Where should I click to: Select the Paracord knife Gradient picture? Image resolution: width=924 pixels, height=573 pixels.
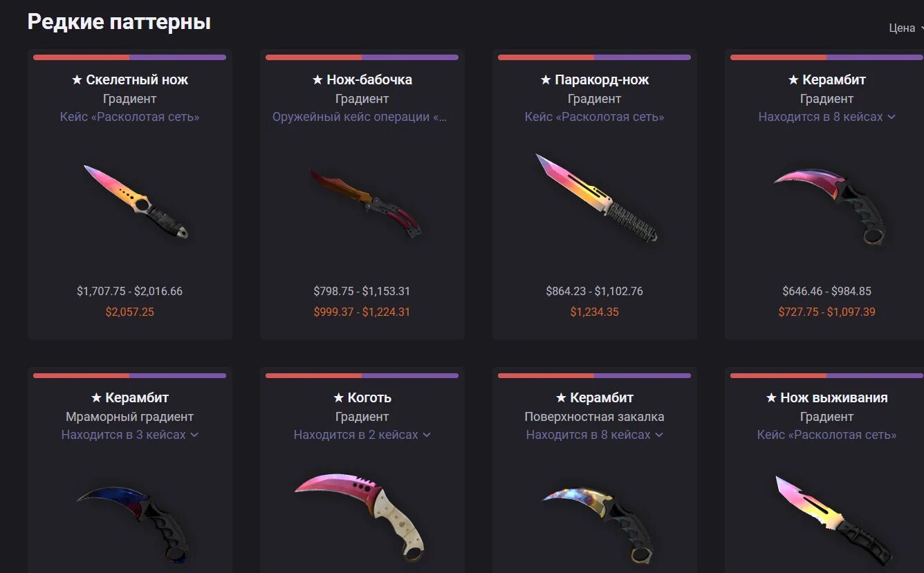(x=596, y=198)
